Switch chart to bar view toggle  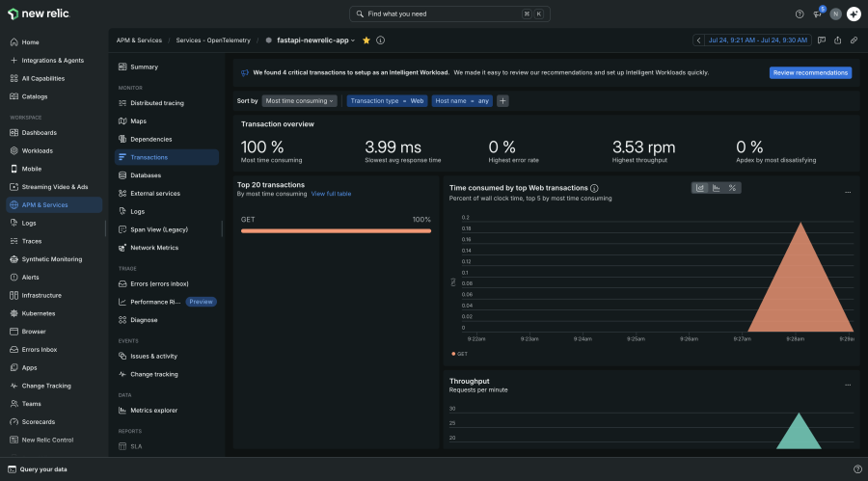click(717, 188)
